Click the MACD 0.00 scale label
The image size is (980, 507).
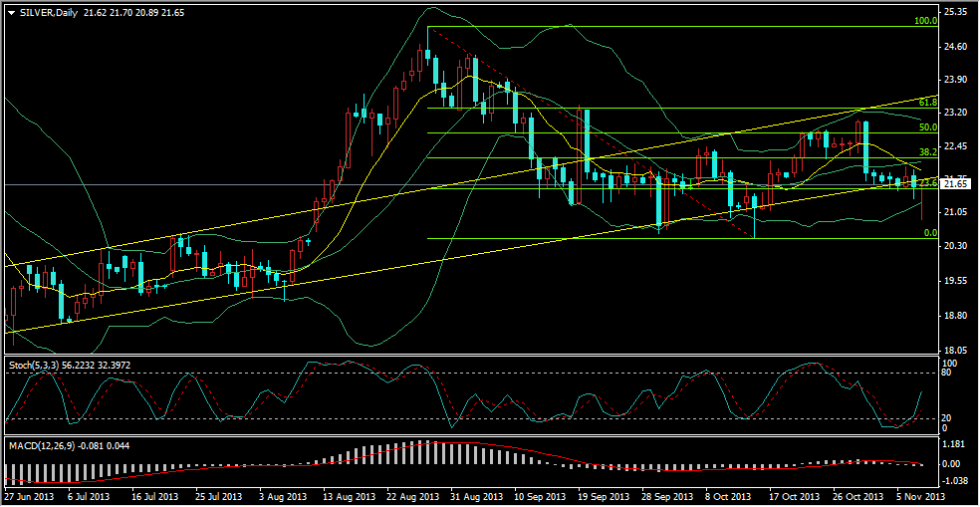tap(952, 464)
